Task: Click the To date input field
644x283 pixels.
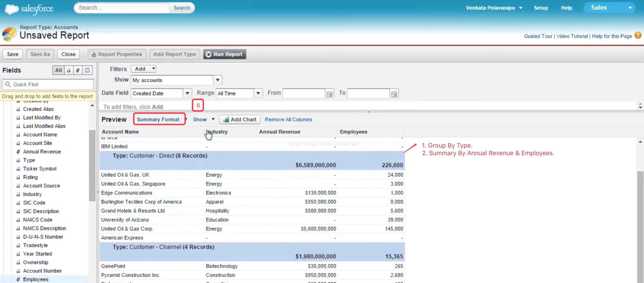Action: pos(368,94)
